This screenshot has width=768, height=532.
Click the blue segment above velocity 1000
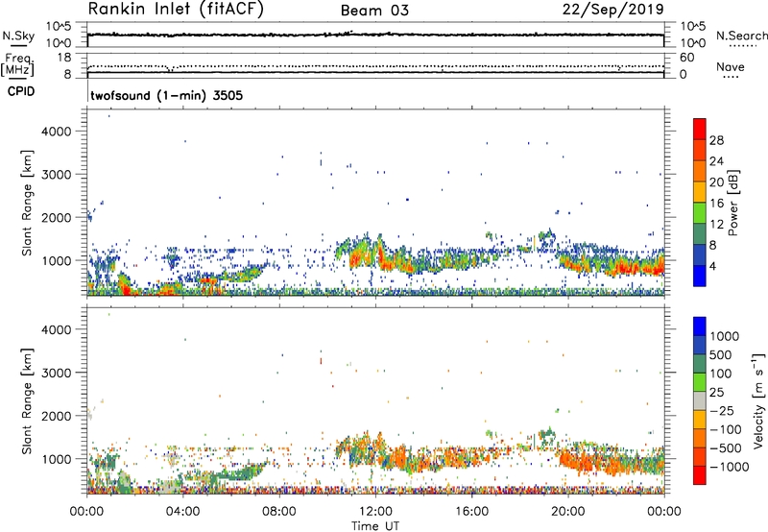(700, 326)
